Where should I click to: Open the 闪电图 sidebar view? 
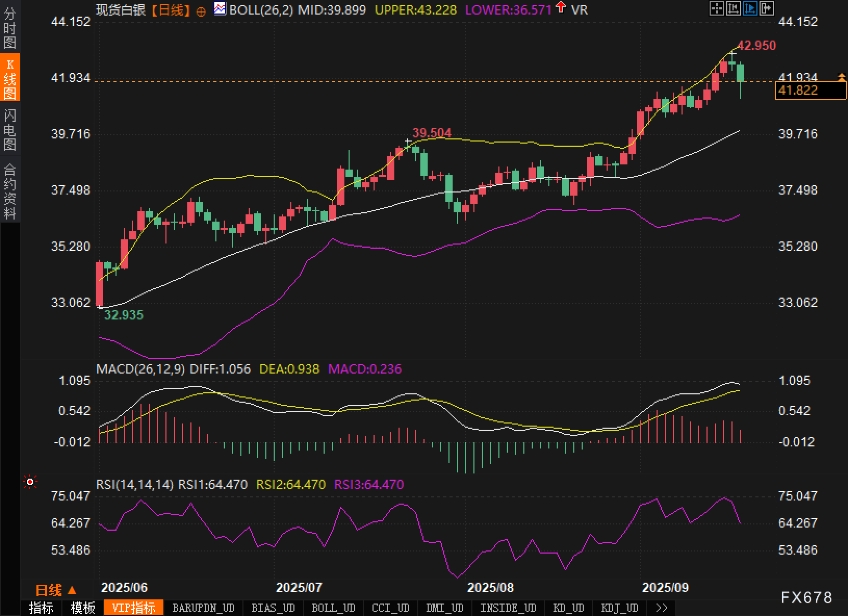point(10,130)
